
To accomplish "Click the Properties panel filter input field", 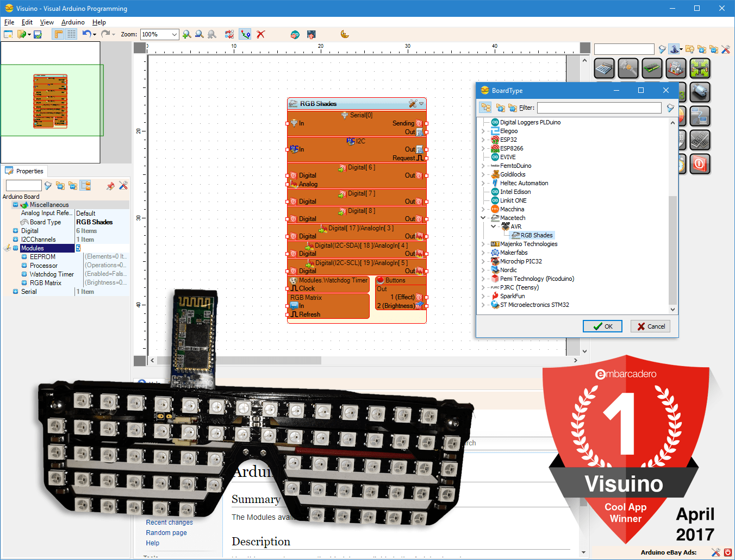I will pyautogui.click(x=23, y=186).
